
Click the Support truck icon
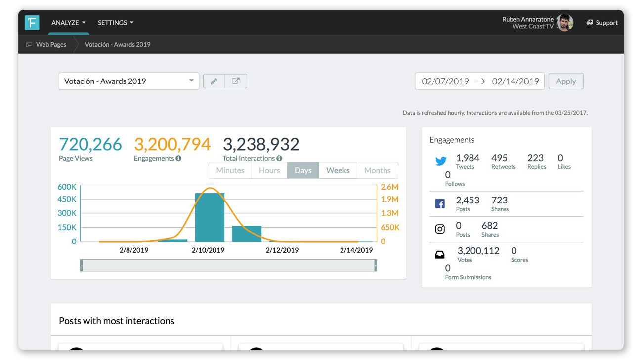pyautogui.click(x=590, y=23)
